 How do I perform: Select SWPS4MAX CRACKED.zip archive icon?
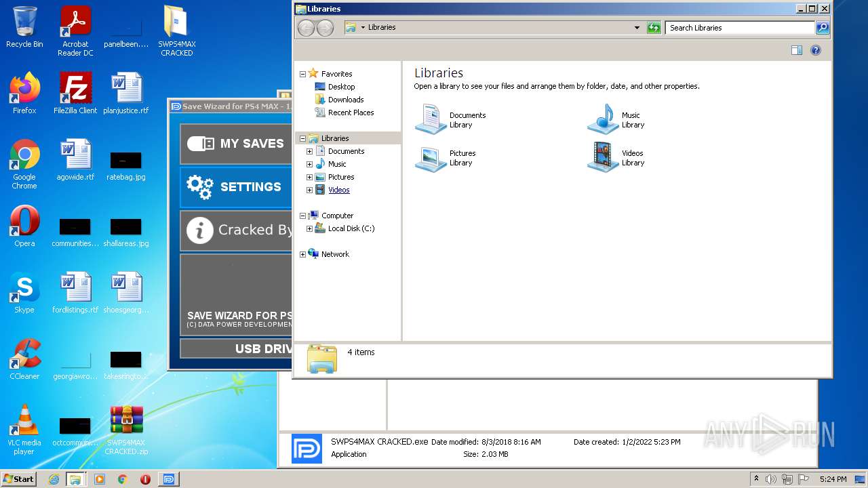[x=126, y=430]
